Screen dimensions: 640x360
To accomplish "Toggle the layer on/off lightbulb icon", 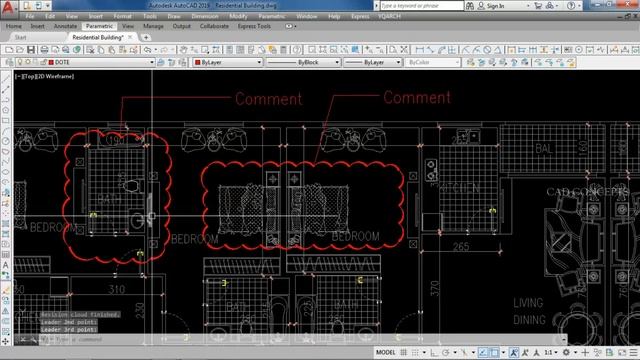I will (20, 62).
